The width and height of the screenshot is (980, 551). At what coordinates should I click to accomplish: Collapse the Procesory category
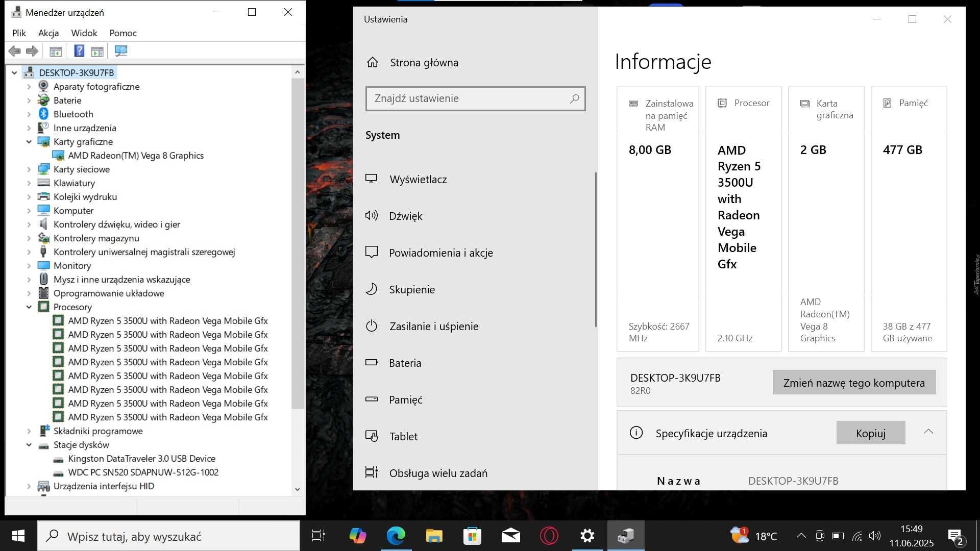coord(29,307)
